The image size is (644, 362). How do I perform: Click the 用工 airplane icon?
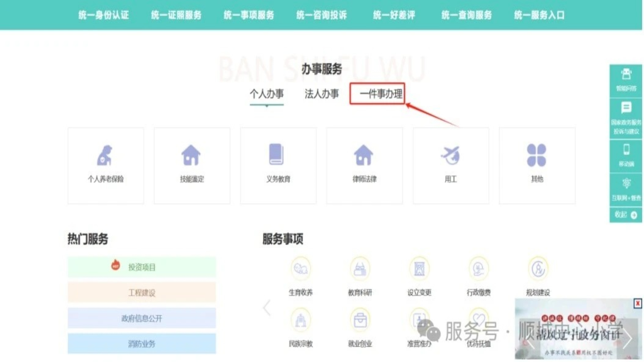click(450, 155)
